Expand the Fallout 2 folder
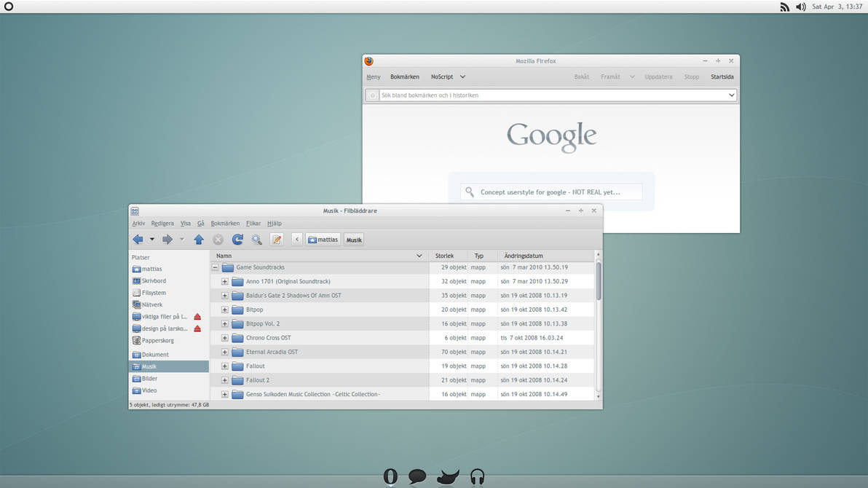This screenshot has height=488, width=868. pos(225,380)
